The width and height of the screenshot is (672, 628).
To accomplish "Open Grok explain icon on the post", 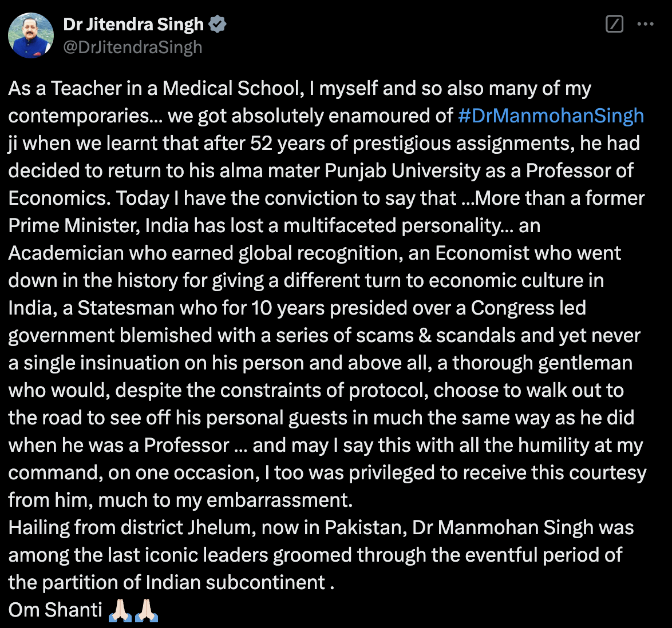I will pyautogui.click(x=614, y=24).
